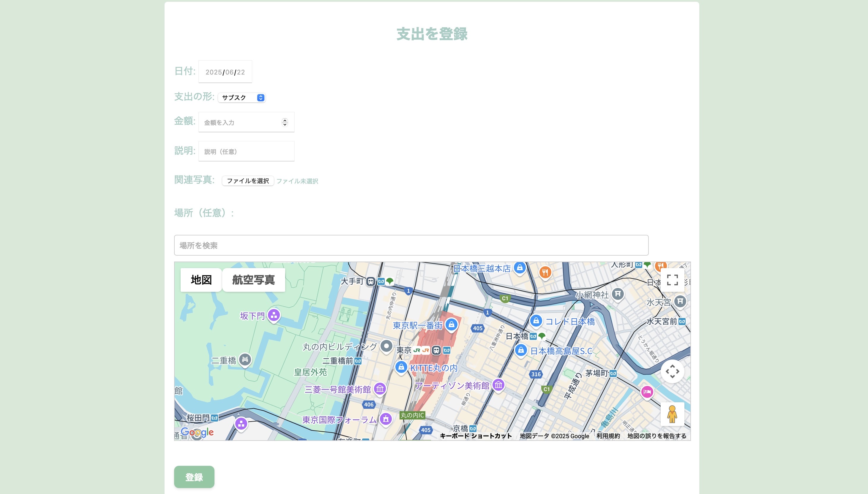Click the 金額 spinner stepper arrows
The height and width of the screenshot is (494, 868).
coord(285,123)
